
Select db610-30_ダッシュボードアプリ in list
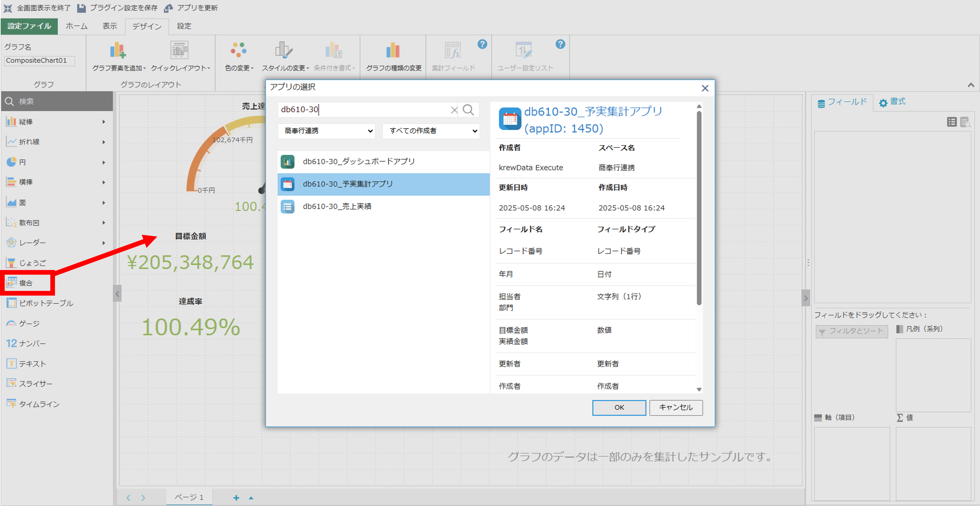pyautogui.click(x=383, y=161)
